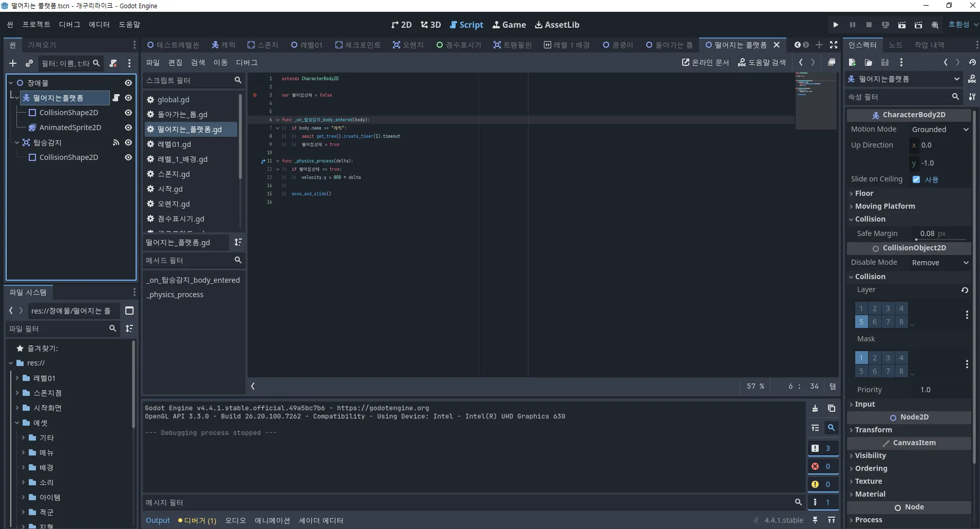Image resolution: width=980 pixels, height=529 pixels.
Task: Add a new scene tab with the plus
Action: pos(819,45)
